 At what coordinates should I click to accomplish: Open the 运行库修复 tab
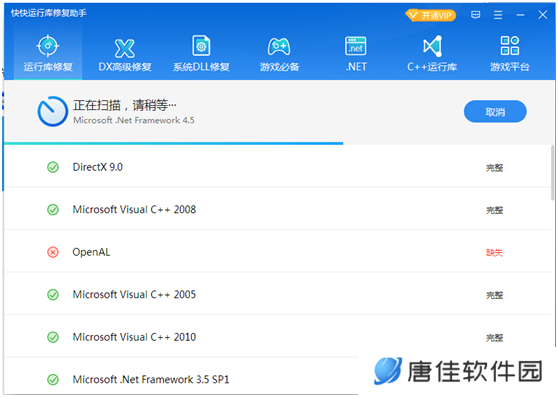coord(48,53)
